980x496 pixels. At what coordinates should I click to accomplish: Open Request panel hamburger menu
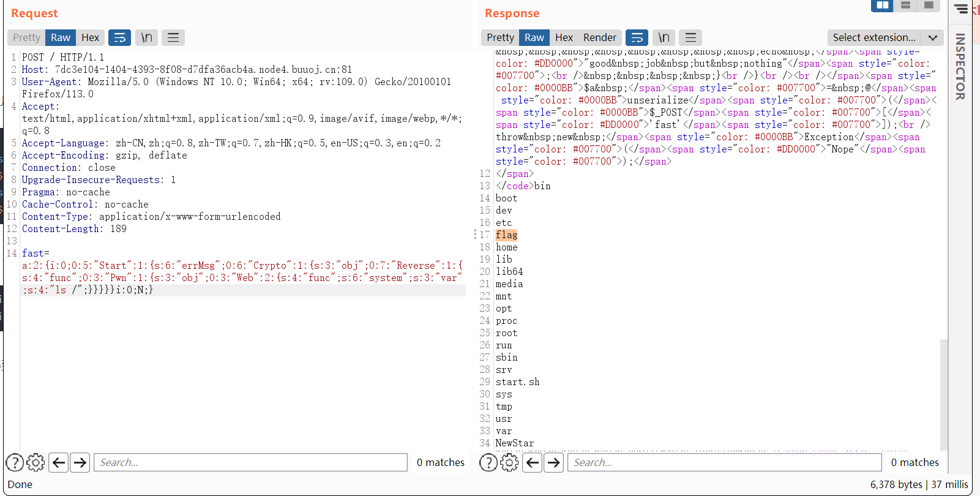(173, 37)
